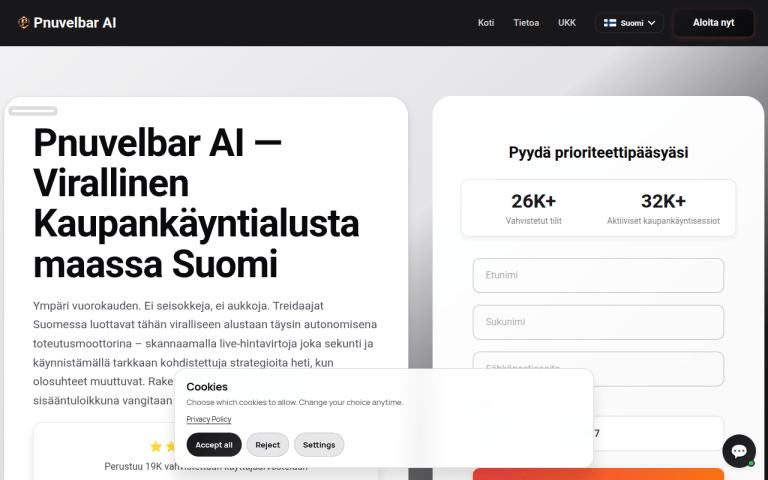Click the Cookies heading text
Image resolution: width=768 pixels, height=480 pixels.
pos(207,387)
